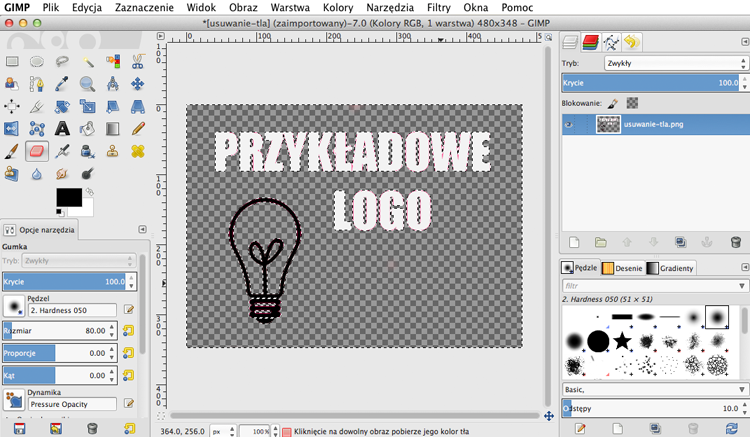Select the Text tool
This screenshot has height=437, width=750.
tap(62, 129)
